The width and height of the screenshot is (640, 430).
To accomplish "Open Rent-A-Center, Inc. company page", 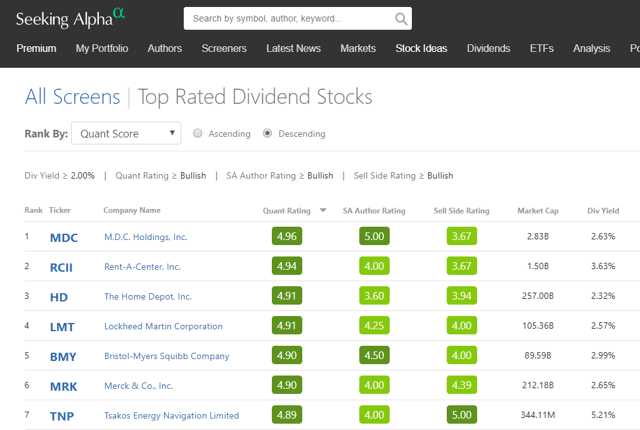I will tap(142, 267).
